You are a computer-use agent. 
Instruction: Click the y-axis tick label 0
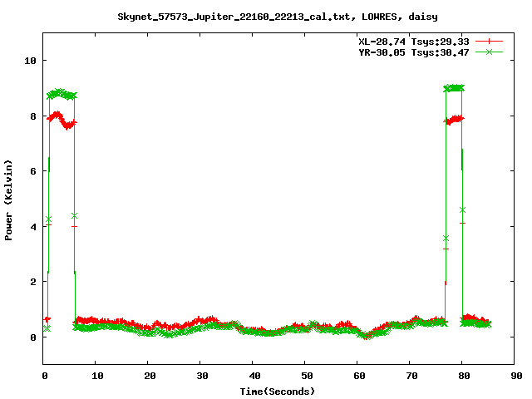[x=33, y=337]
